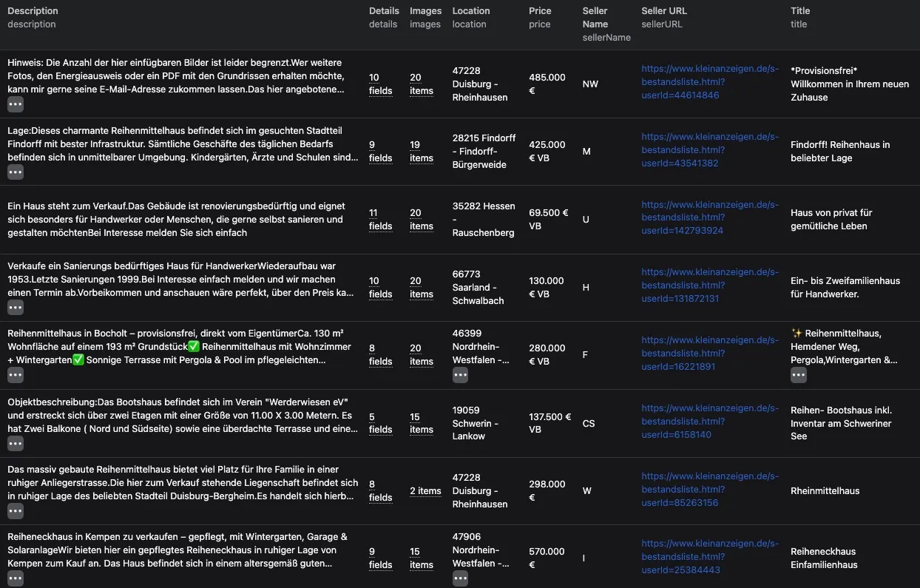View the '2 items' images entry
The width and height of the screenshot is (920, 588).
click(x=425, y=491)
